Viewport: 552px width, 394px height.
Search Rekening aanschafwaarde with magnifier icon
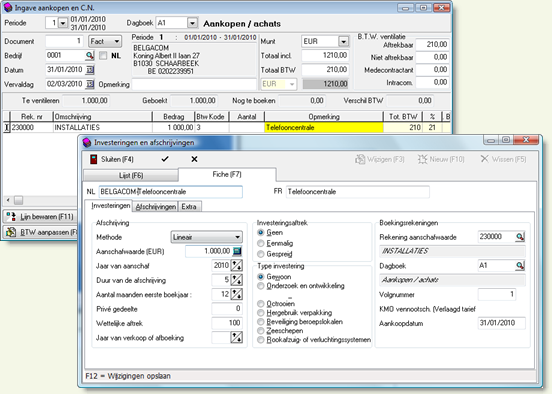click(520, 237)
